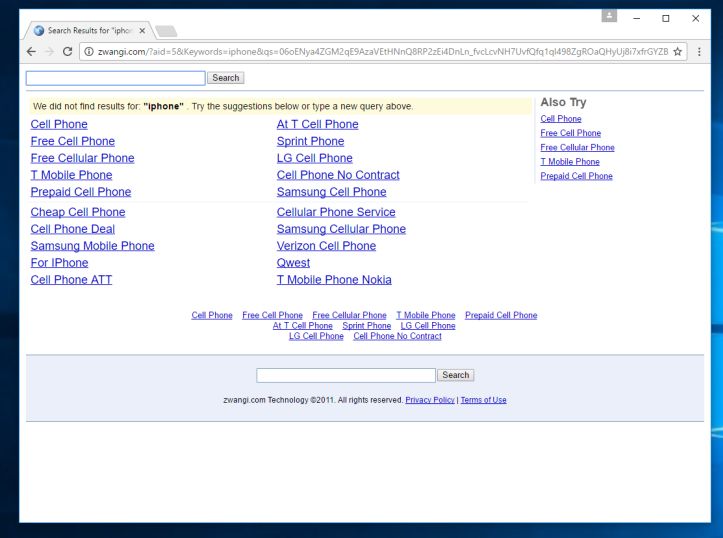This screenshot has height=538, width=723.
Task: Open Sprint Phone main result link
Action: [310, 141]
